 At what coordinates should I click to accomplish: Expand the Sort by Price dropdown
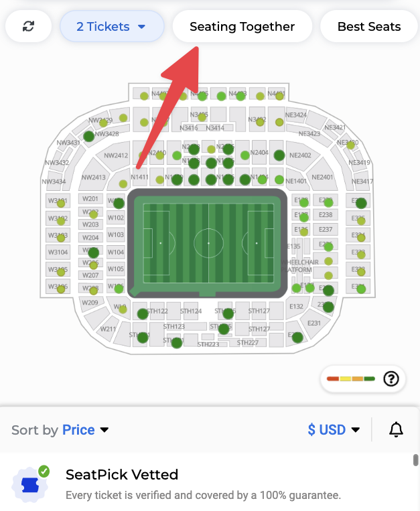point(60,430)
